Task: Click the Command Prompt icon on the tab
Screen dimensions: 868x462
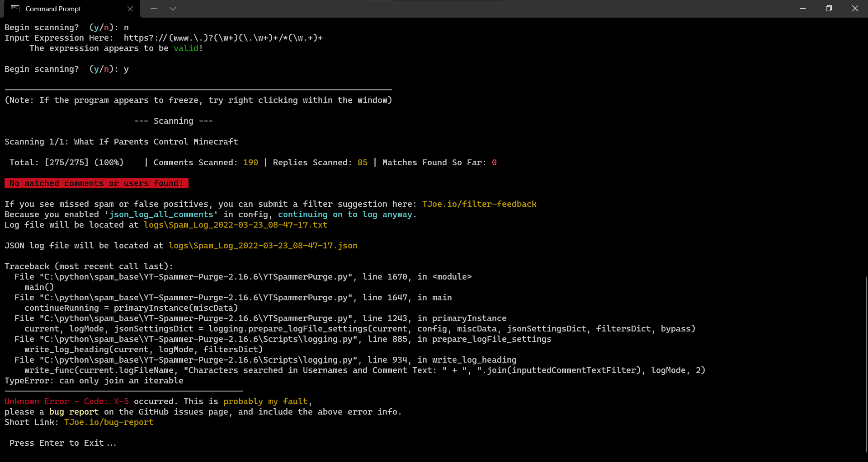Action: [15, 9]
